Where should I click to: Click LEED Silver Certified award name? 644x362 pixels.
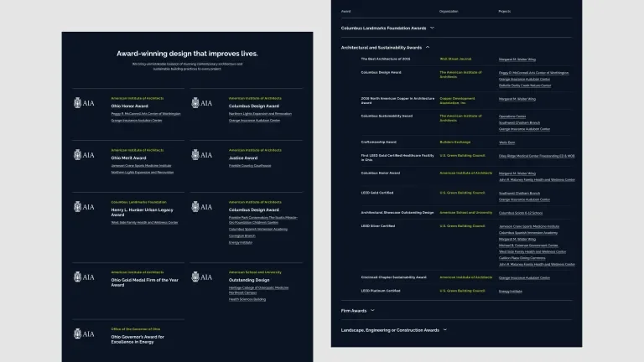377,226
